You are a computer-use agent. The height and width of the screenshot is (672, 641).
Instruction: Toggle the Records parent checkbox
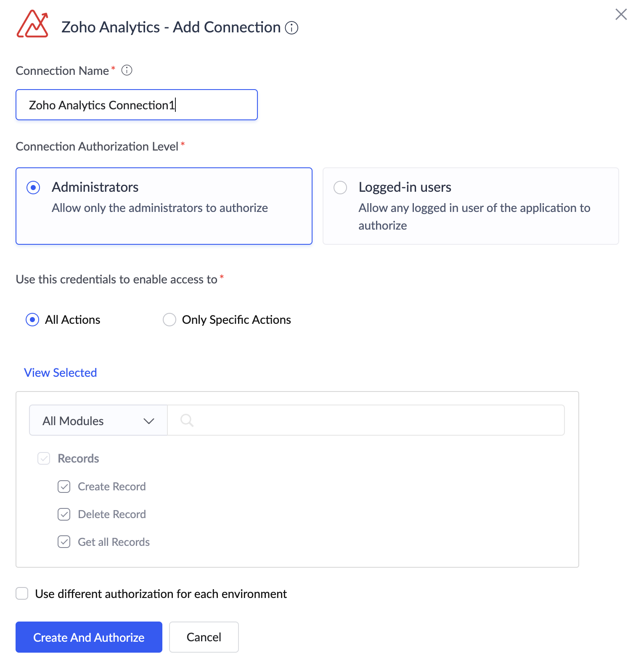coord(44,458)
